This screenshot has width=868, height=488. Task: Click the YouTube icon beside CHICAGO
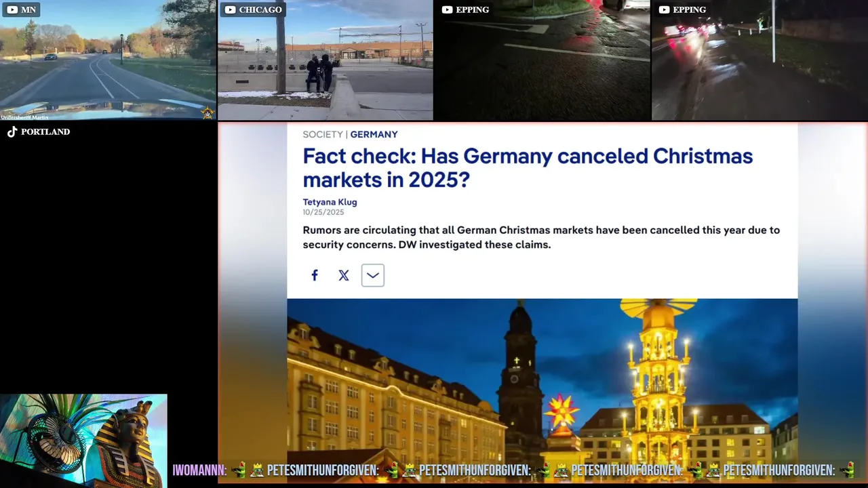pos(230,9)
